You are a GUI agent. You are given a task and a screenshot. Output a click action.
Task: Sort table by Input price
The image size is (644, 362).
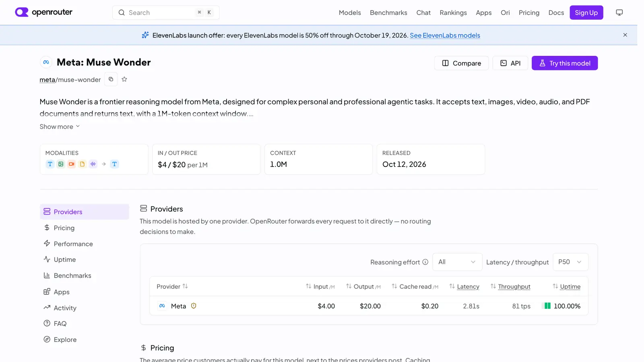320,286
